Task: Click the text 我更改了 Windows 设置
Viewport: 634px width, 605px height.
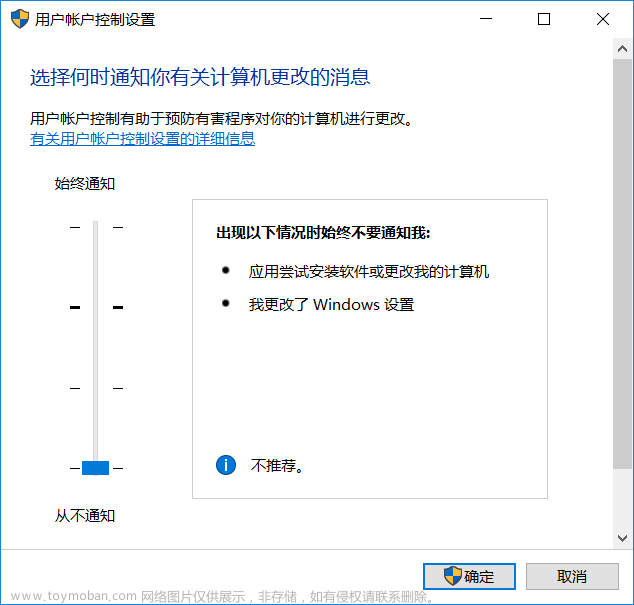Action: tap(331, 305)
